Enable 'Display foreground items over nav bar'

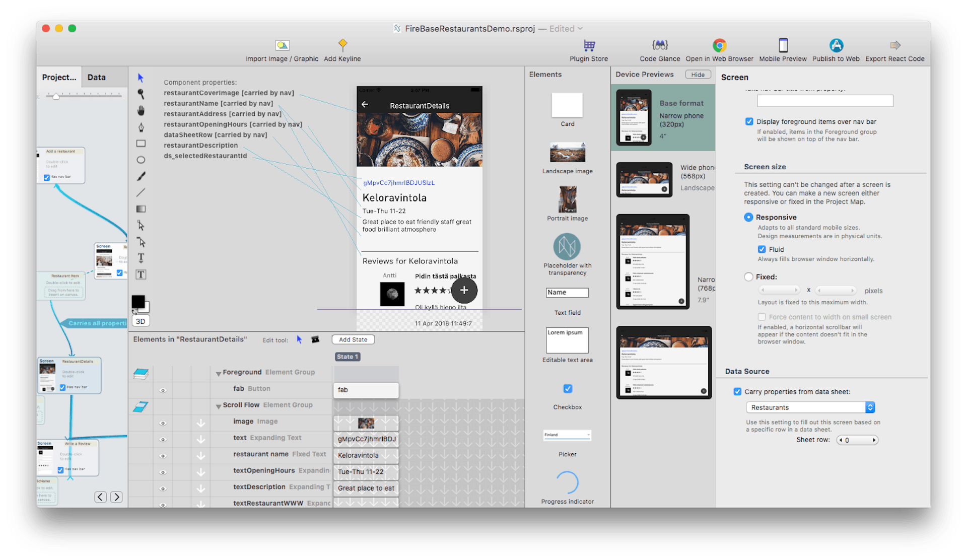pyautogui.click(x=749, y=121)
